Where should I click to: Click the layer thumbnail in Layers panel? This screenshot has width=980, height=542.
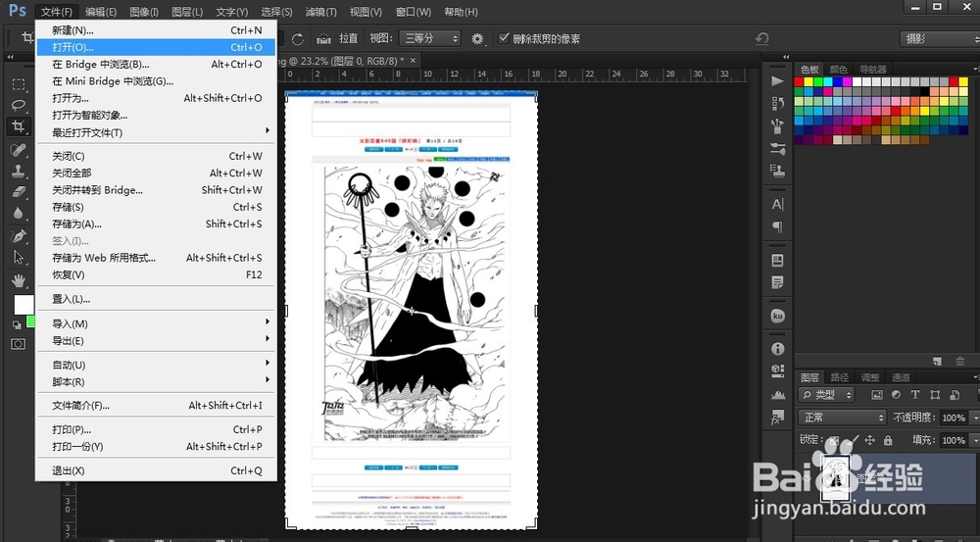(x=835, y=479)
